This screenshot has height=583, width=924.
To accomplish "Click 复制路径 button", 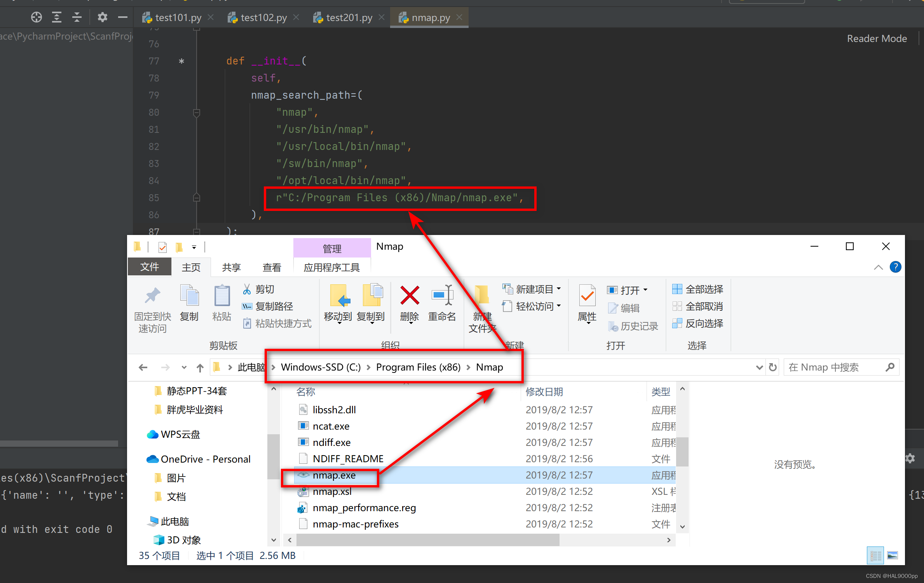I will pyautogui.click(x=267, y=306).
